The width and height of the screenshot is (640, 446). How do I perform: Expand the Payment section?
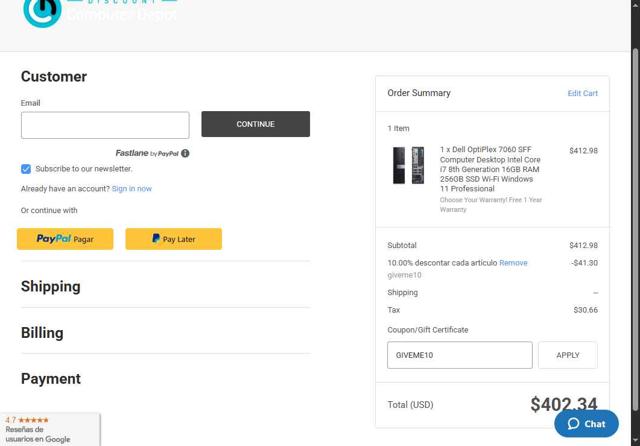coord(51,379)
